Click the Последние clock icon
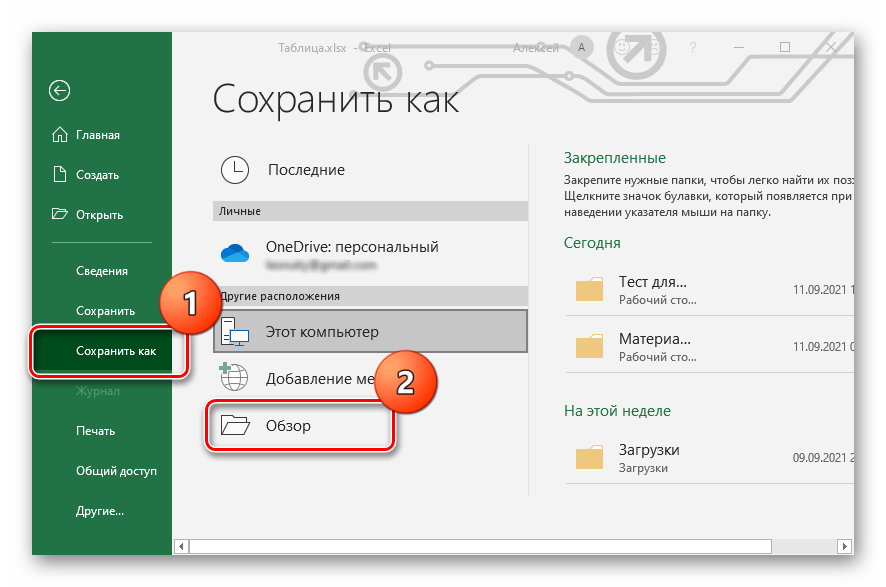 235,170
